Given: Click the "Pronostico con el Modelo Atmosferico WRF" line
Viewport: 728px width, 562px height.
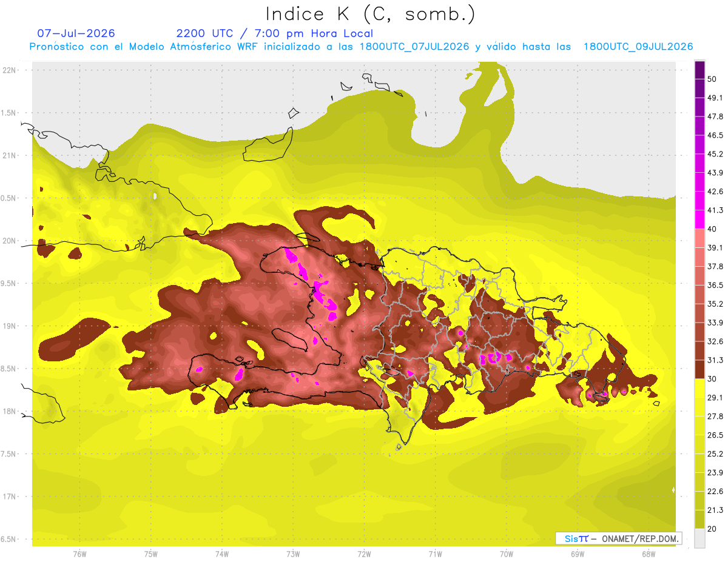Looking at the screenshot, I should tap(361, 47).
